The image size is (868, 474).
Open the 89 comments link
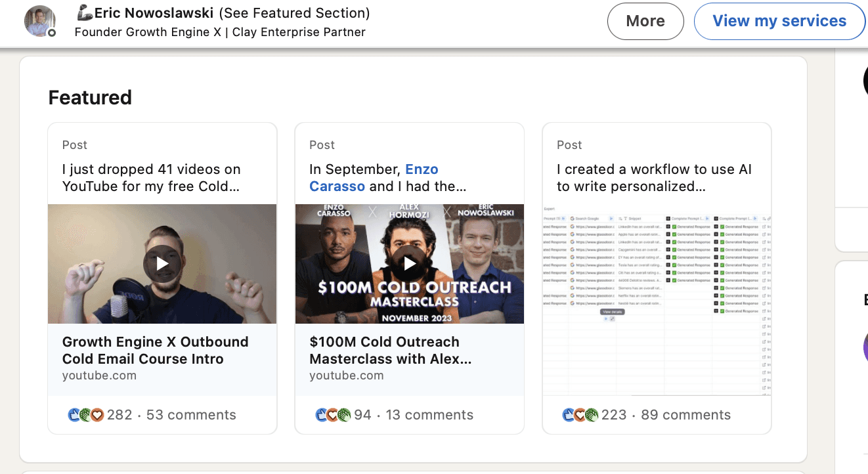[685, 415]
